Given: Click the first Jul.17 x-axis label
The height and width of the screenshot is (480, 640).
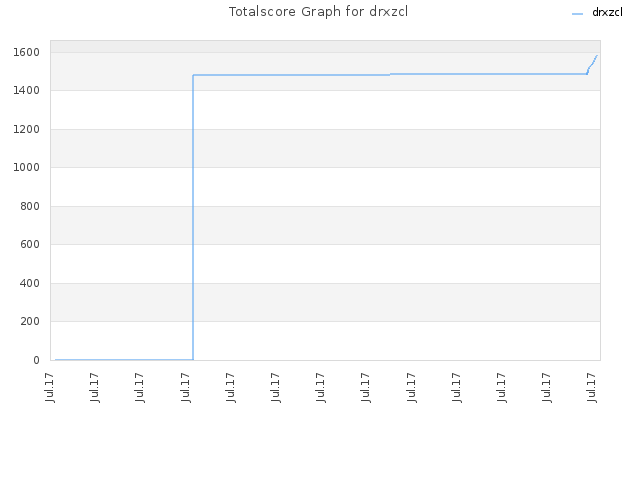Looking at the screenshot, I should [50, 387].
